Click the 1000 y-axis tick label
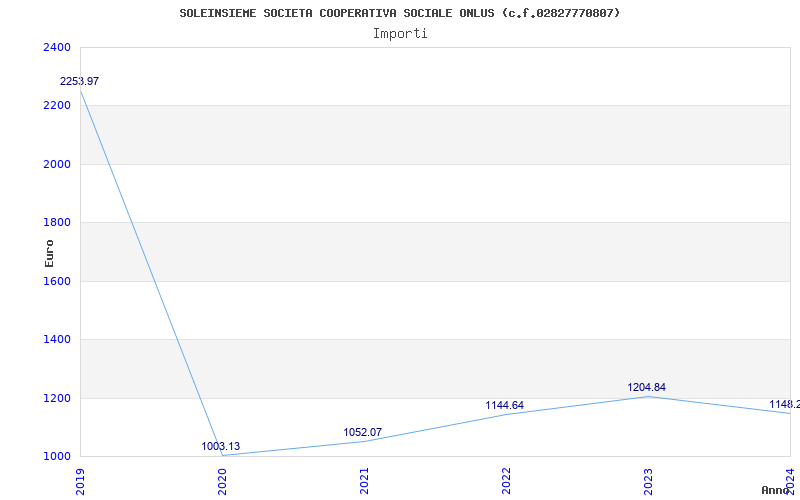This screenshot has height=500, width=800. tap(57, 457)
